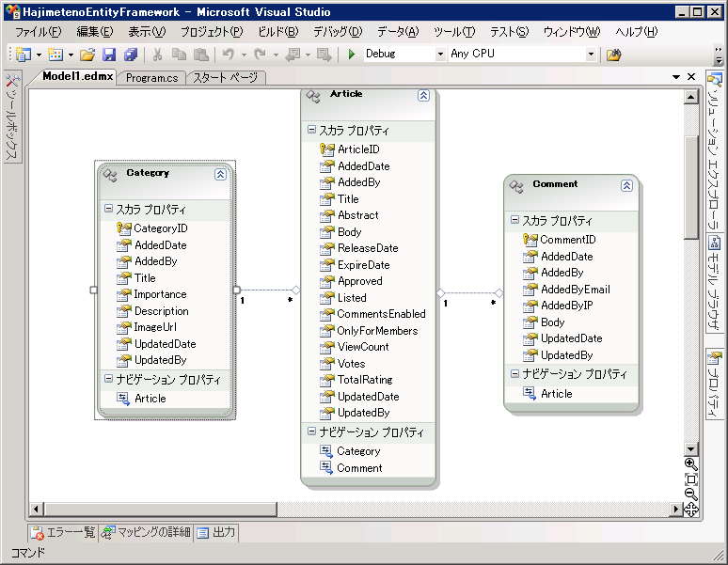Collapse Category scalar properties section
The image size is (728, 565).
click(108, 209)
